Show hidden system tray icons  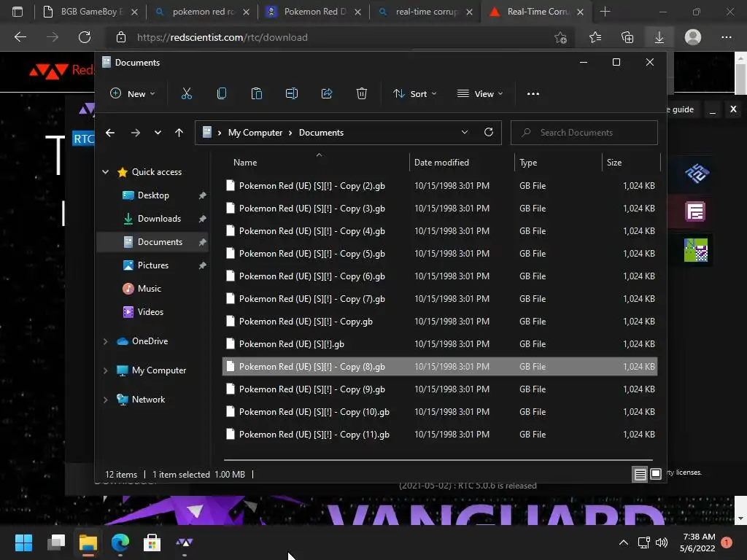pos(623,542)
